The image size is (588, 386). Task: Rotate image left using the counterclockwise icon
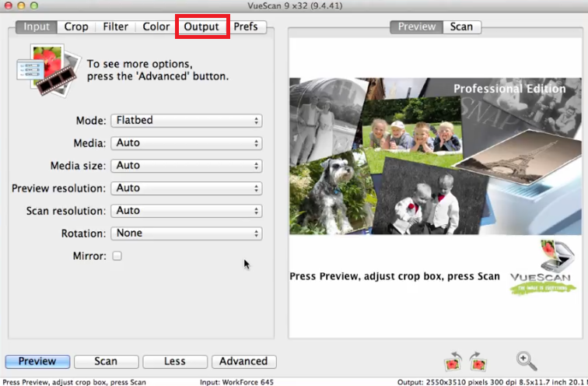pos(453,361)
